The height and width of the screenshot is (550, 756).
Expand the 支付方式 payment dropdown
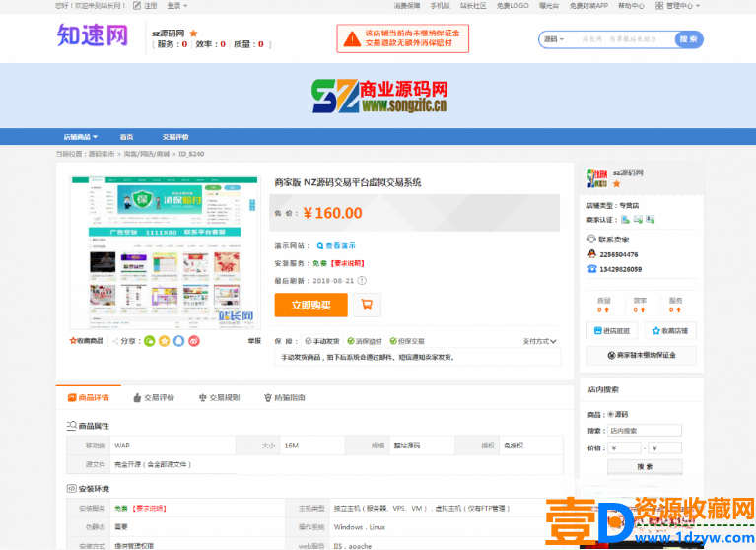point(540,341)
